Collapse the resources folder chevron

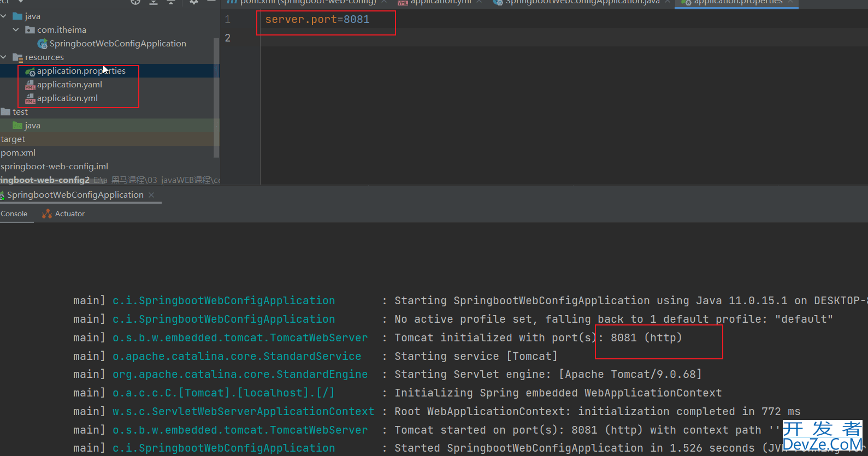[x=4, y=57]
